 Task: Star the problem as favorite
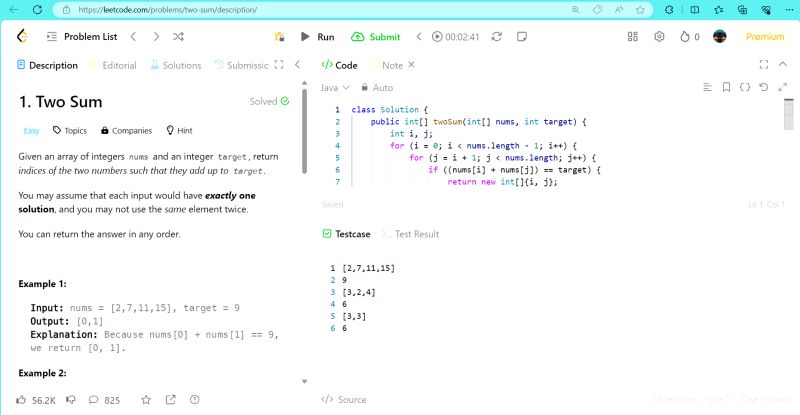[x=146, y=400]
